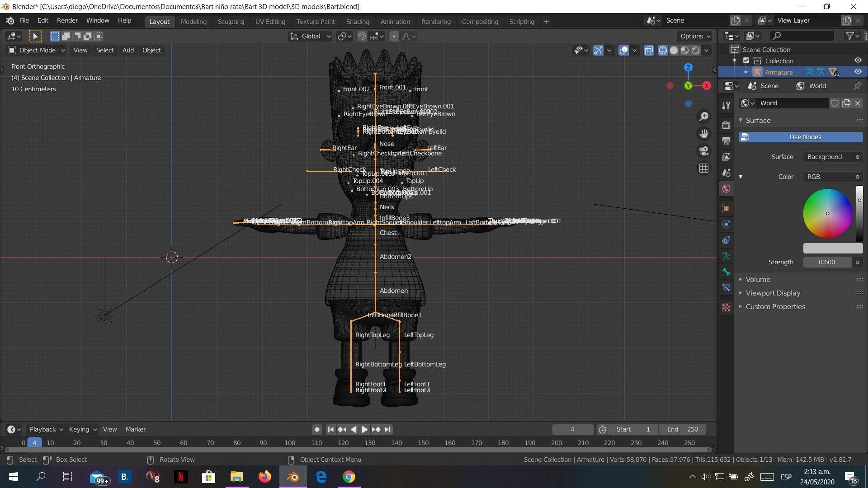
Task: Open Object Mode dropdown
Action: point(36,50)
